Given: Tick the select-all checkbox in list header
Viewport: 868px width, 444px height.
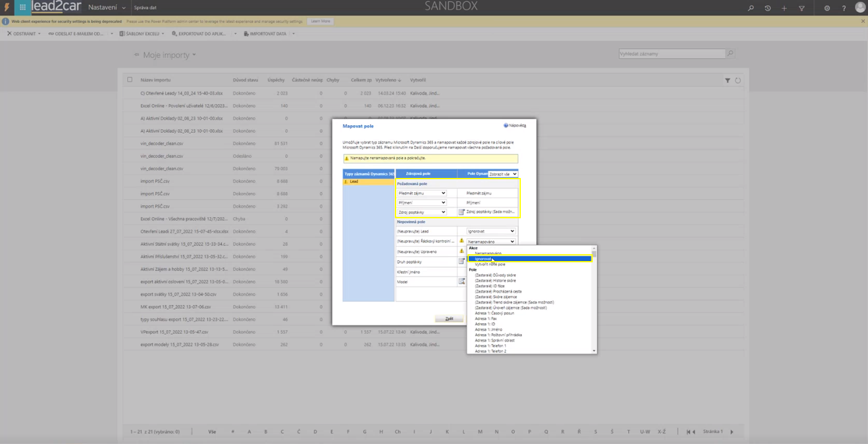Looking at the screenshot, I should (130, 79).
